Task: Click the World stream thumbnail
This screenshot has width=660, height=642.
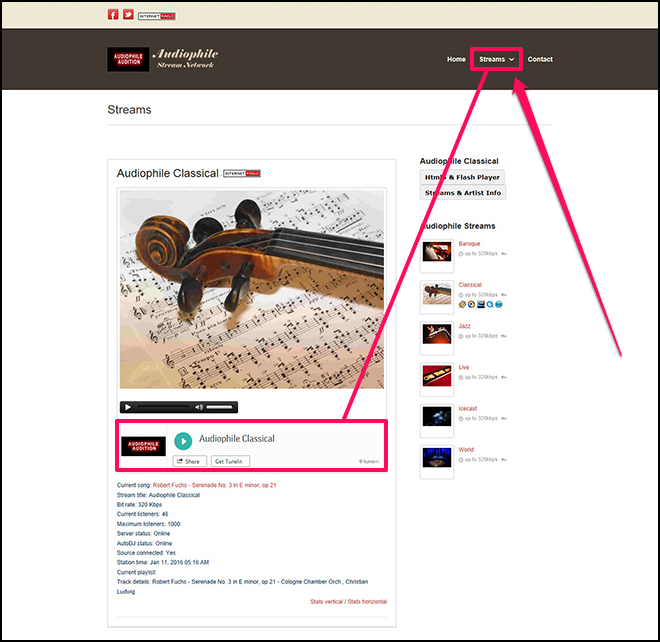Action: click(437, 458)
